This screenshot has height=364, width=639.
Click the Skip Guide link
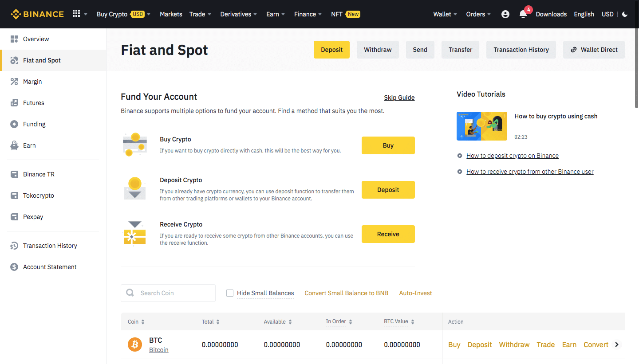pyautogui.click(x=399, y=98)
